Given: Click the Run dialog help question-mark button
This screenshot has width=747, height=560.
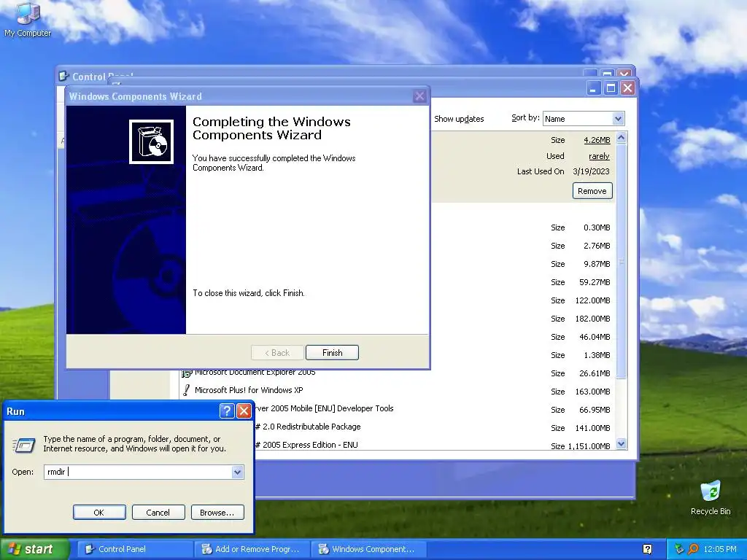Looking at the screenshot, I should click(x=227, y=411).
